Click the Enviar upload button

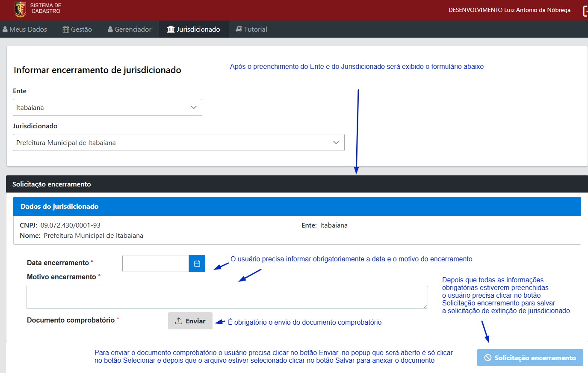click(190, 321)
